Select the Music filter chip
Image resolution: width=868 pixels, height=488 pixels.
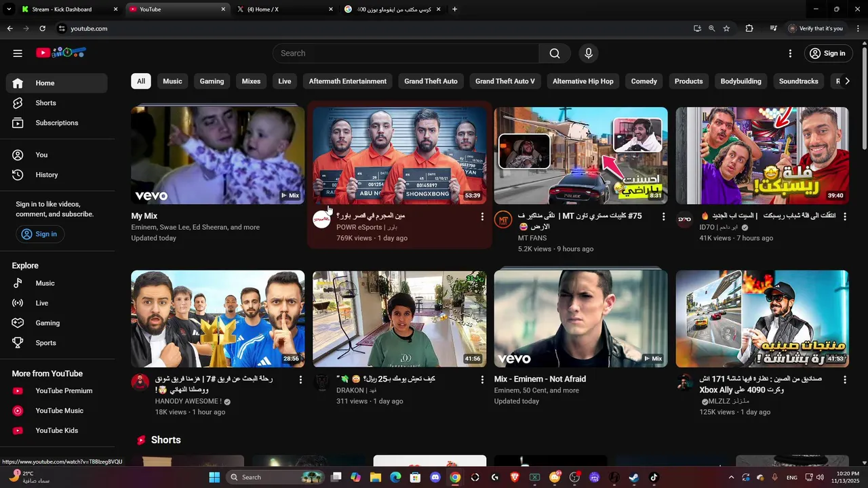[172, 81]
